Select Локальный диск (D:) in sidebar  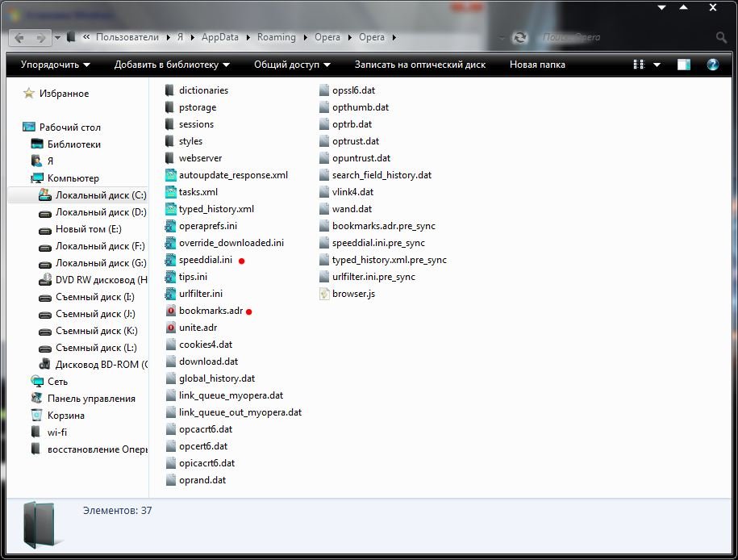coord(100,212)
